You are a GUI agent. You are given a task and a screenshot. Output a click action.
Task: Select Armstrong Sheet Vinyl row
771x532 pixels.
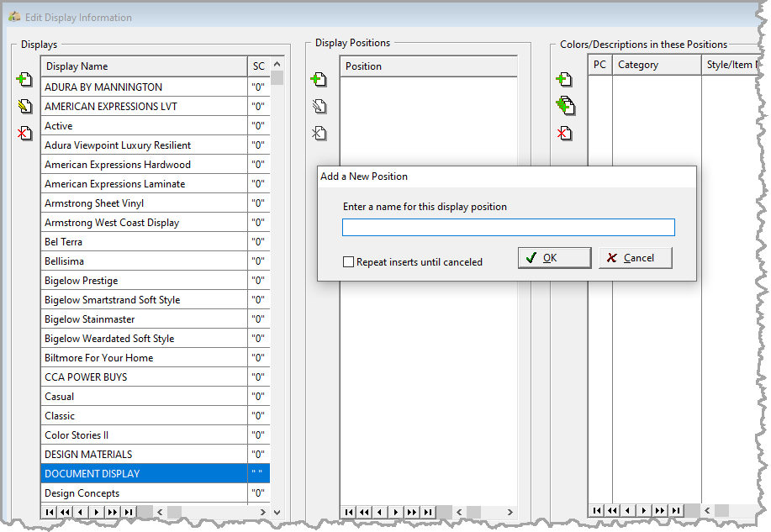pyautogui.click(x=156, y=203)
